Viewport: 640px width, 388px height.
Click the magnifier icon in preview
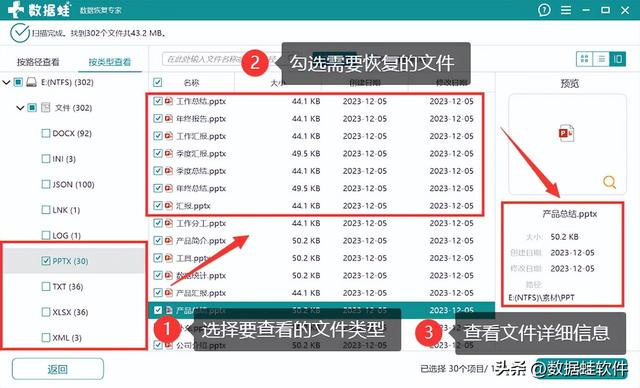pyautogui.click(x=609, y=182)
